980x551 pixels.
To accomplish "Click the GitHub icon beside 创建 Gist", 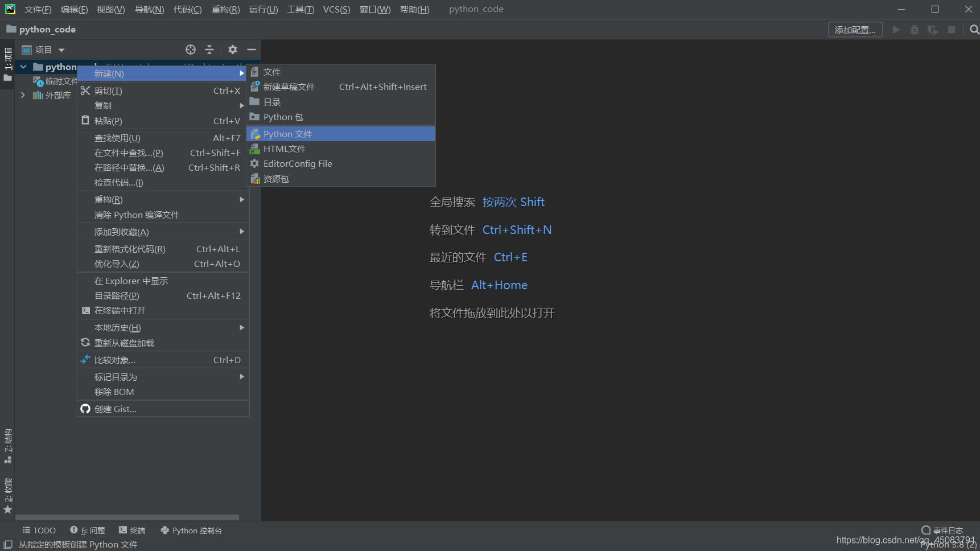I will 85,409.
